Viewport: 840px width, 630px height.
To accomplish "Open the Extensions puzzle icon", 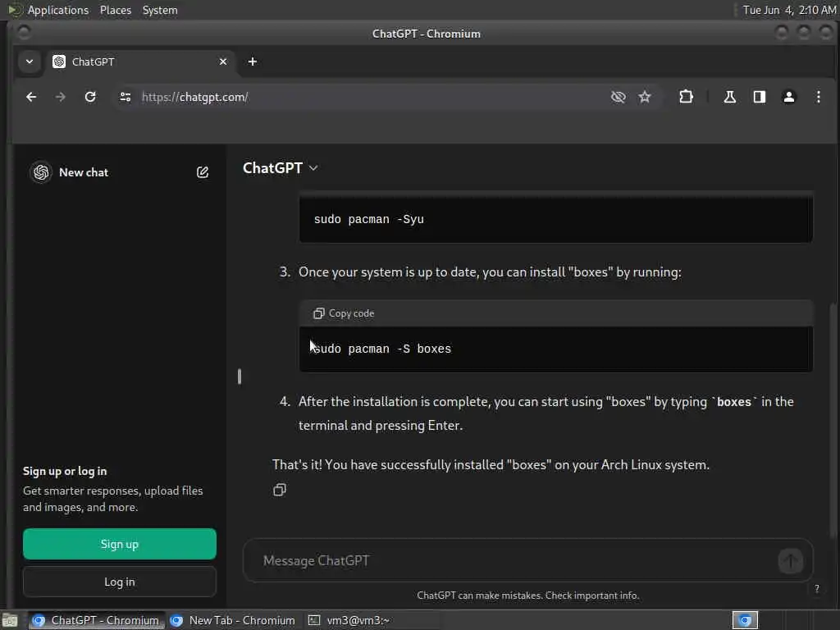I will coord(686,97).
